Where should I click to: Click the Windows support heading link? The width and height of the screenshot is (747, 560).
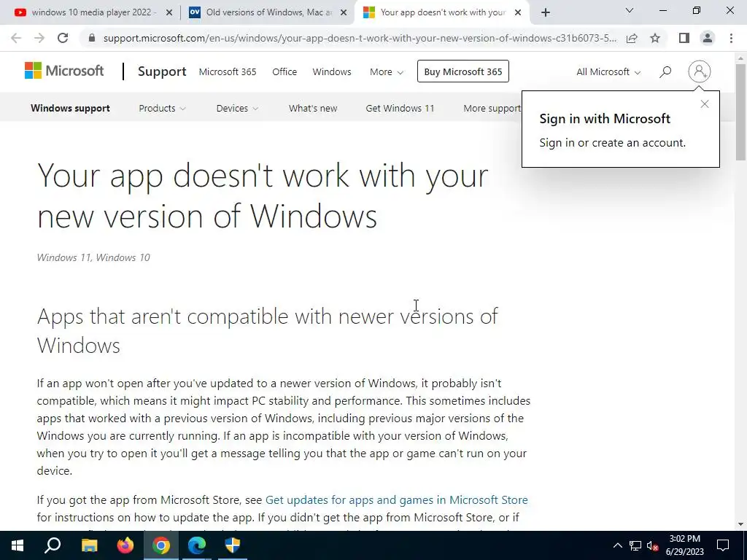[x=71, y=108]
